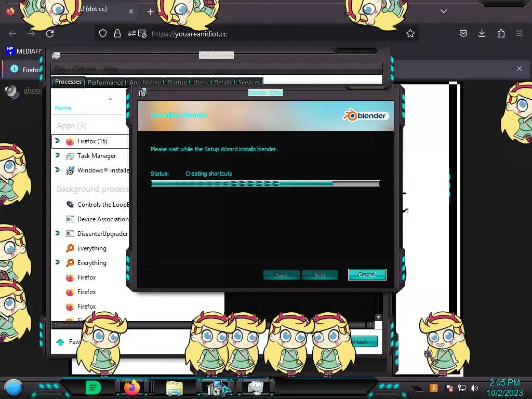
Task: Click the Apps (3) group header
Action: (x=72, y=126)
